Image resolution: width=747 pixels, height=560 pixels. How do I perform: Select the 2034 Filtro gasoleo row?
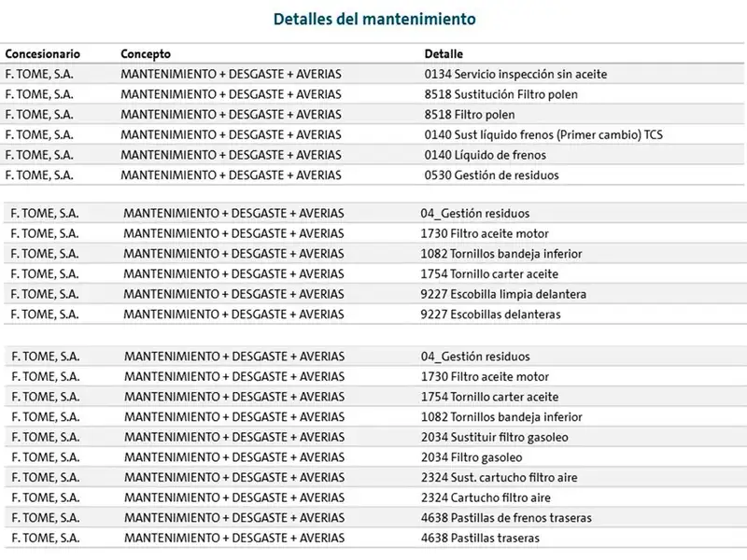(x=374, y=457)
